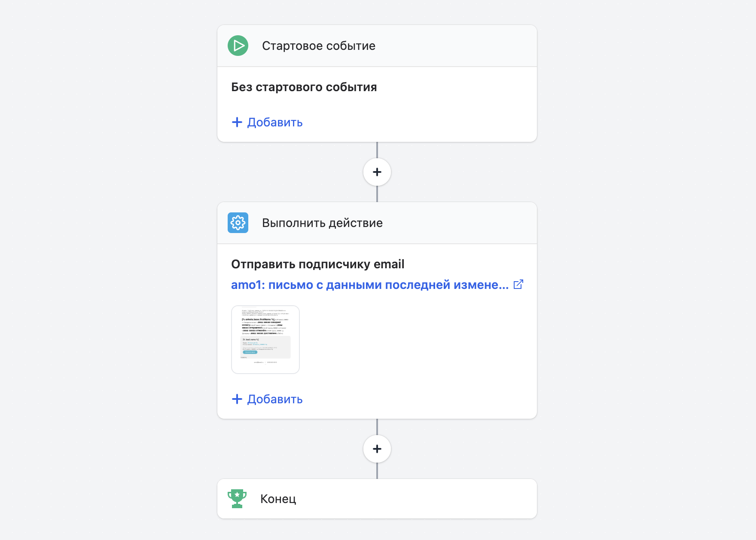Click plus icon beside Добавить in action block
The width and height of the screenshot is (756, 540).
click(237, 399)
